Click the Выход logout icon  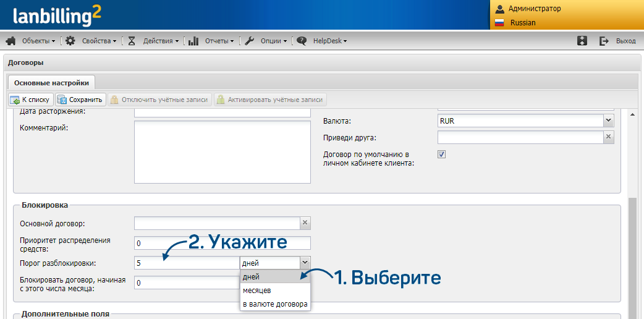(604, 41)
